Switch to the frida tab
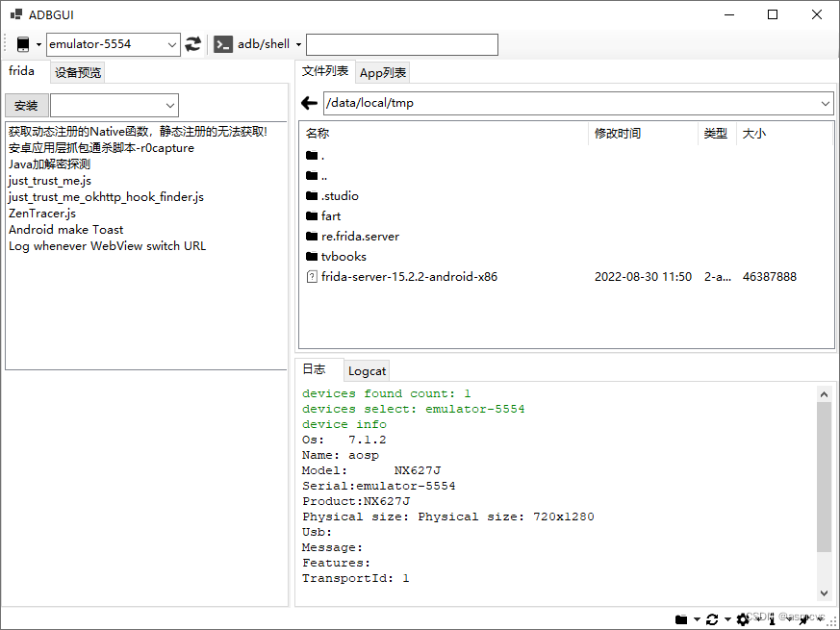Screen dimensions: 840x630 click(x=21, y=71)
